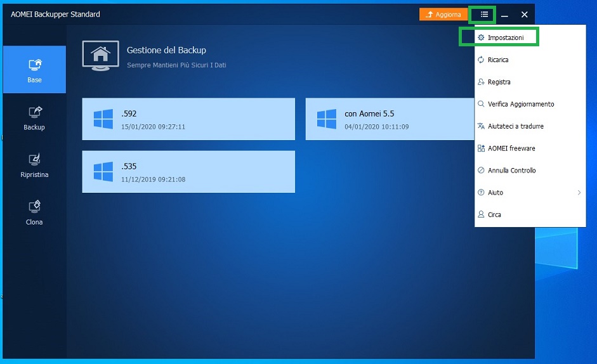This screenshot has width=597, height=364.
Task: Minimize the AOMEI Backupper window
Action: click(504, 15)
